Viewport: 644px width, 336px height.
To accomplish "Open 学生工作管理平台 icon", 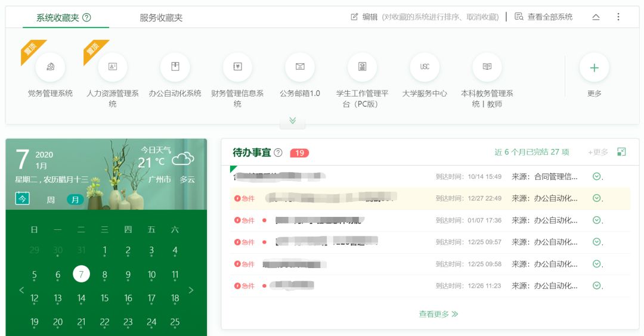I will tap(362, 67).
